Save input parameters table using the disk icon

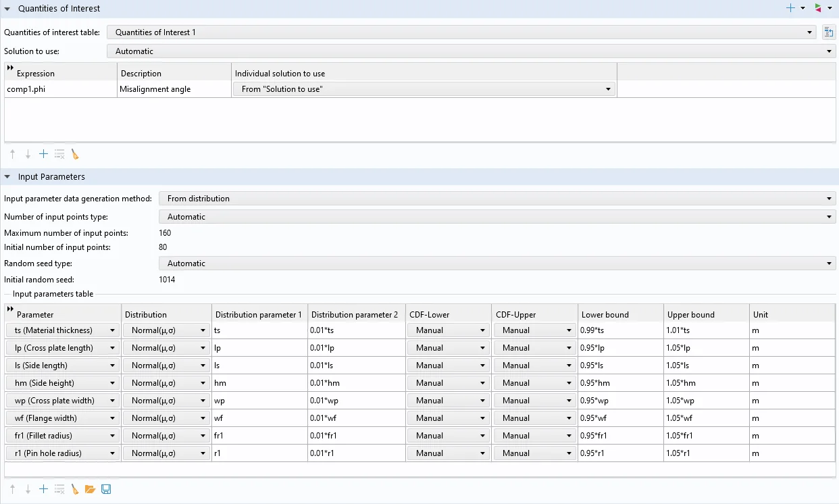pos(106,489)
